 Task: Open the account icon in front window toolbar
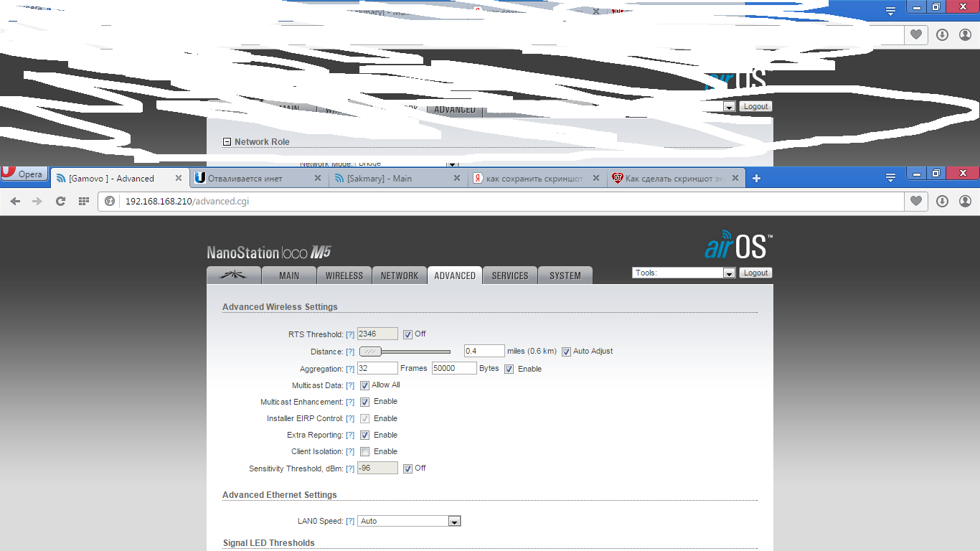click(x=966, y=202)
